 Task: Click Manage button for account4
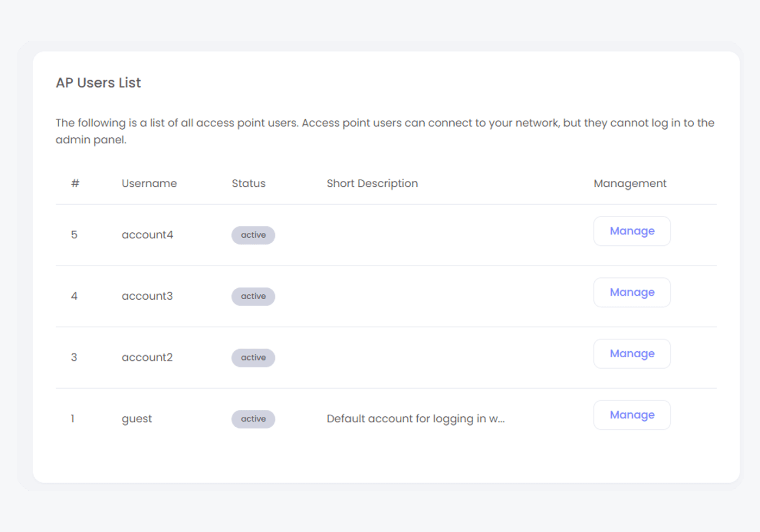[x=631, y=231]
